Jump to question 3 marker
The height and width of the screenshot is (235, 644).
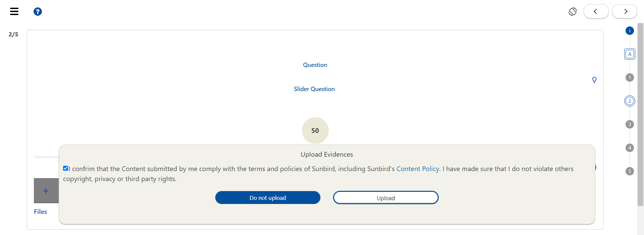[x=630, y=125]
